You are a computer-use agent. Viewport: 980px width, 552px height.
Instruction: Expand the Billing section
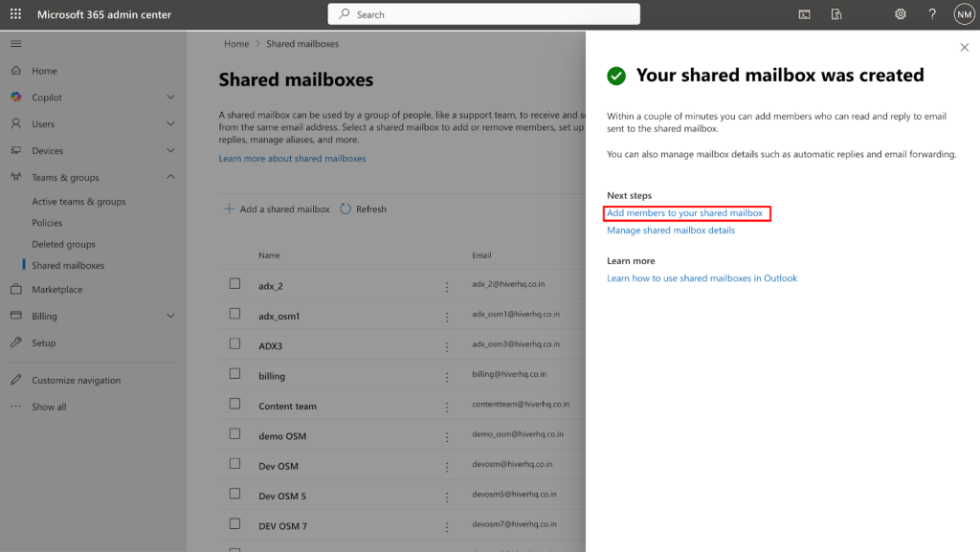tap(170, 316)
